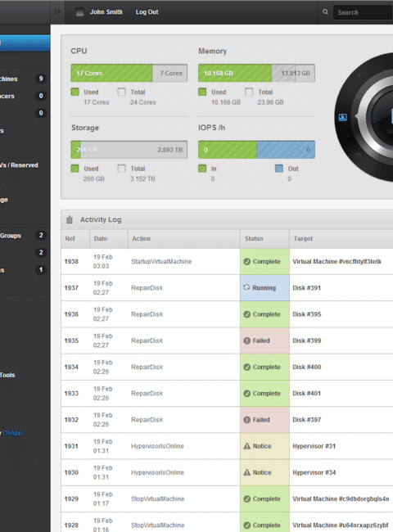
Task: Click the magnifier search icon
Action: click(325, 12)
